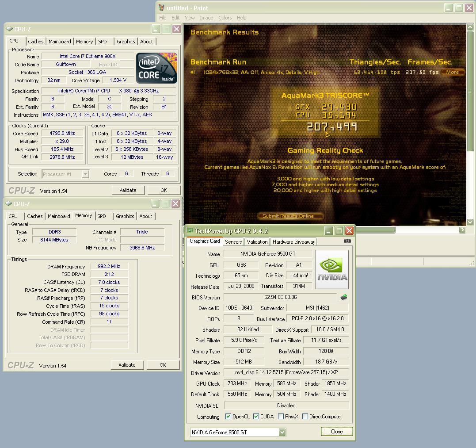Click Paint horizontal scrollbar right arrow
Screen dimensions: 476x448
[x=462, y=230]
